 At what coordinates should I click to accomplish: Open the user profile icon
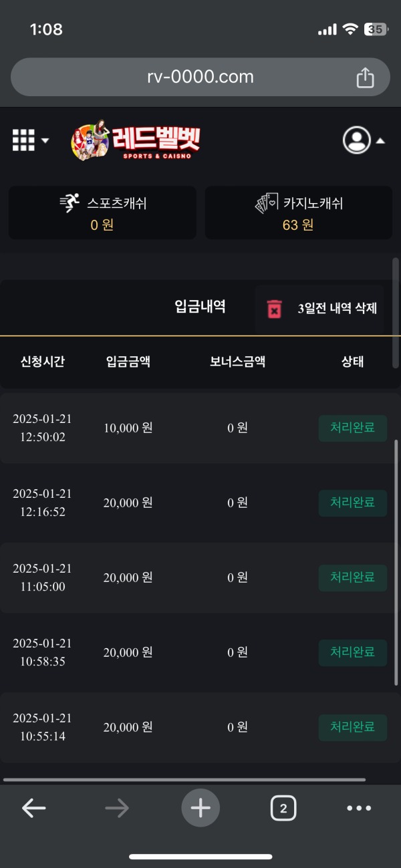coord(358,140)
